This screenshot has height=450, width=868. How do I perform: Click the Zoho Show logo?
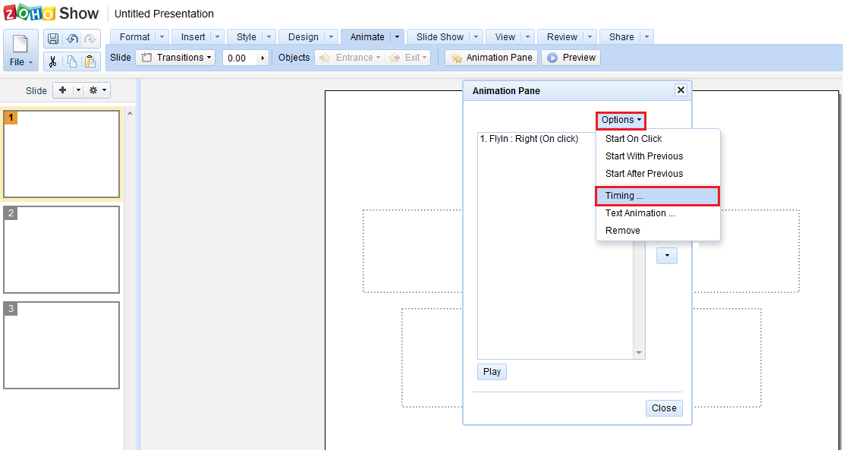(x=51, y=13)
